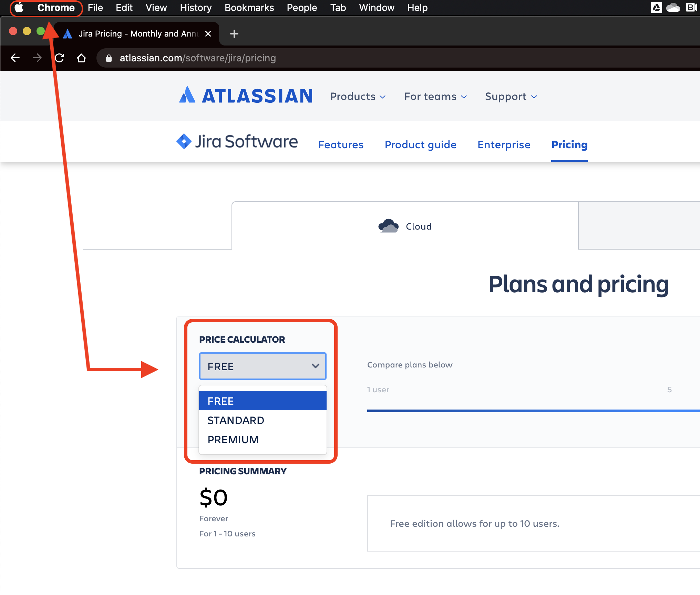Click the Jira Software diamond logo

click(184, 141)
